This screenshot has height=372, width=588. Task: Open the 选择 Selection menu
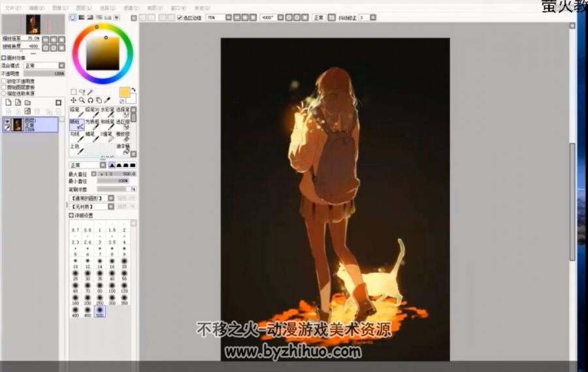pyautogui.click(x=107, y=8)
